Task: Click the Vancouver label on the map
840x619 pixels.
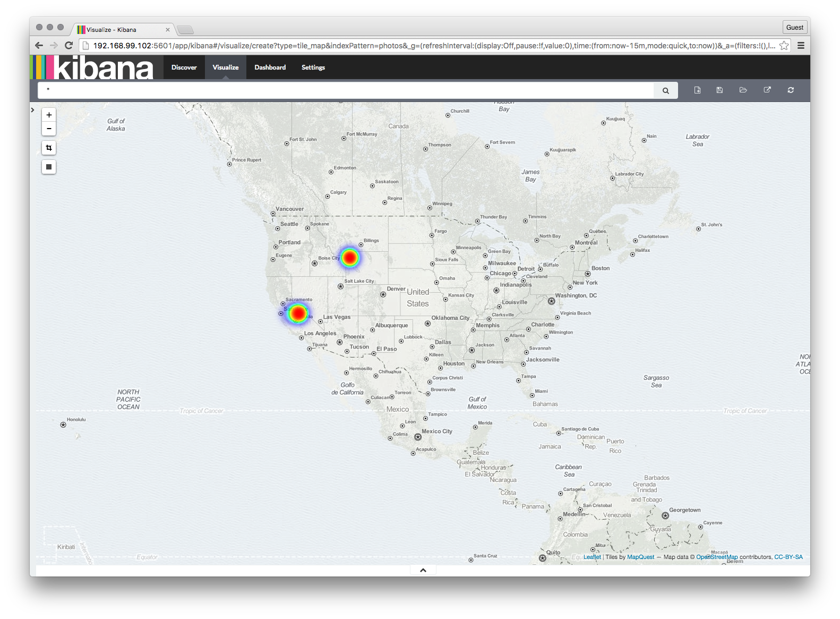Action: pos(290,209)
